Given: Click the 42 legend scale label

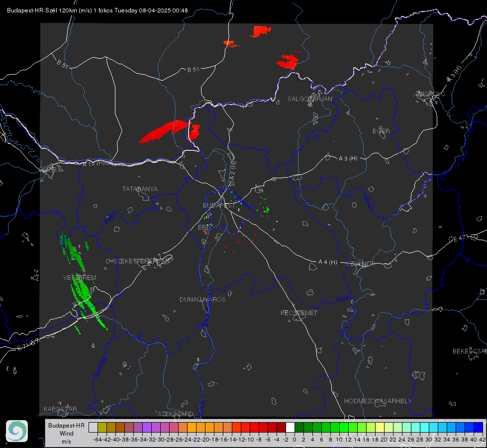Looking at the screenshot, I should tap(483, 440).
